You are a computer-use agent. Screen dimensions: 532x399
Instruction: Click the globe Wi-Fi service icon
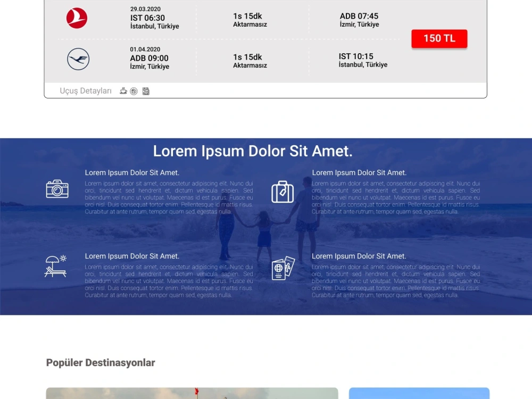point(134,91)
